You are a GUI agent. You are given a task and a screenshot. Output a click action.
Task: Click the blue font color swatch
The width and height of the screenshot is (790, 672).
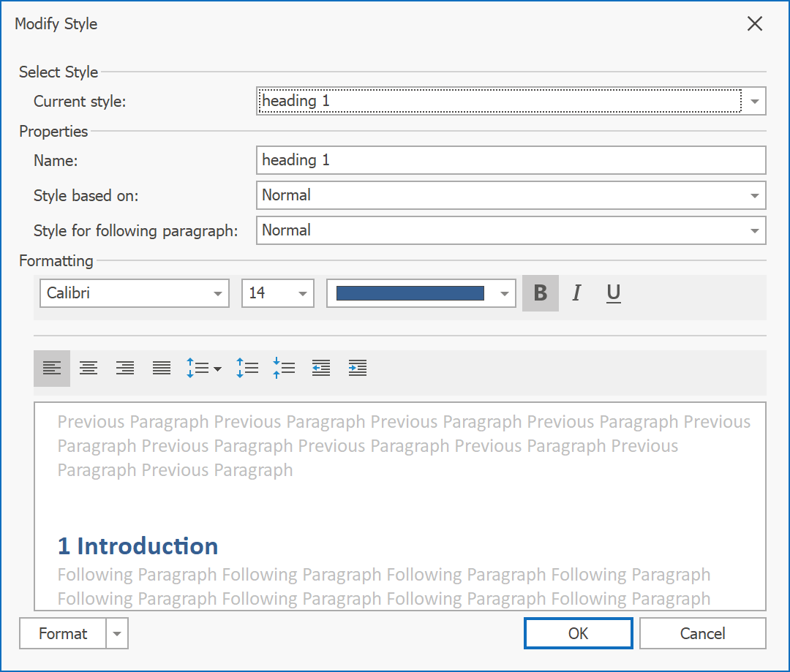410,294
